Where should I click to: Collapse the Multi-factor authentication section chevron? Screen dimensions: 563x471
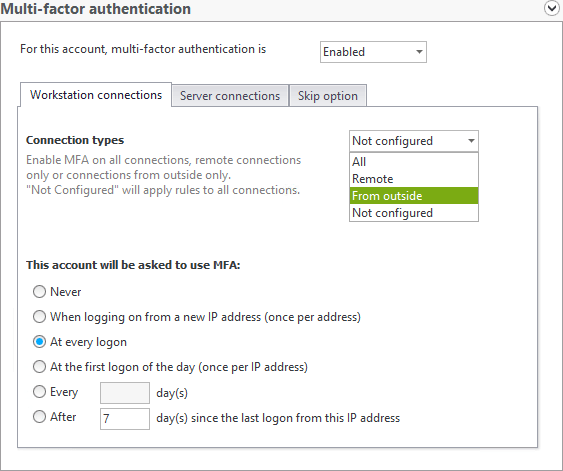click(552, 8)
